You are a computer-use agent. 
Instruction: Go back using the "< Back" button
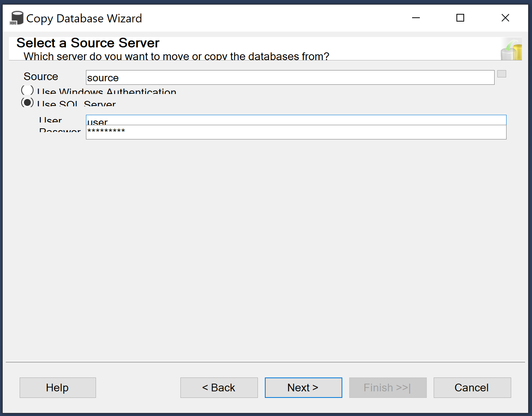click(219, 387)
